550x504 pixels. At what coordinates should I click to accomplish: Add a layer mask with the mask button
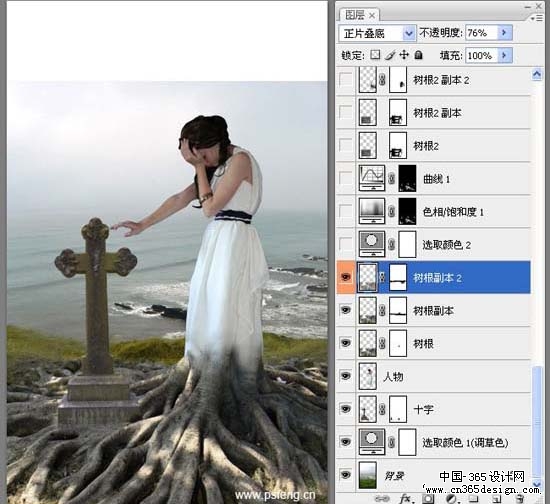428,498
